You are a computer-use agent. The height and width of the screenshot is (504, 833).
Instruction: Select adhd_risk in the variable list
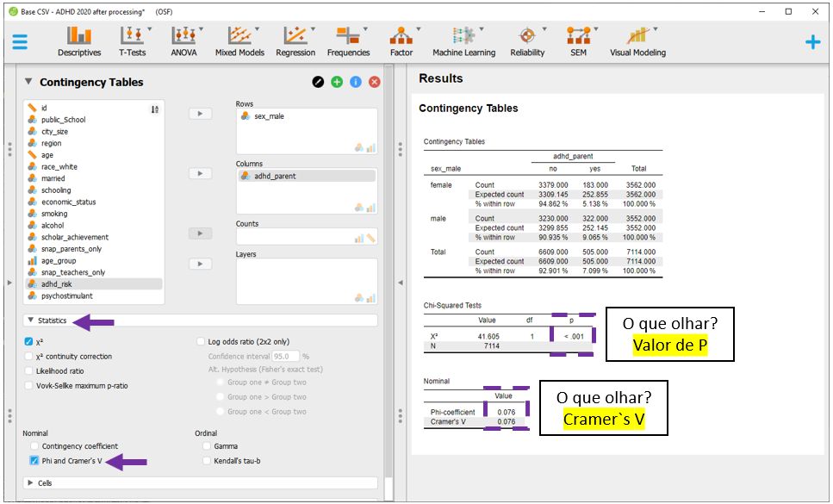pyautogui.click(x=55, y=283)
